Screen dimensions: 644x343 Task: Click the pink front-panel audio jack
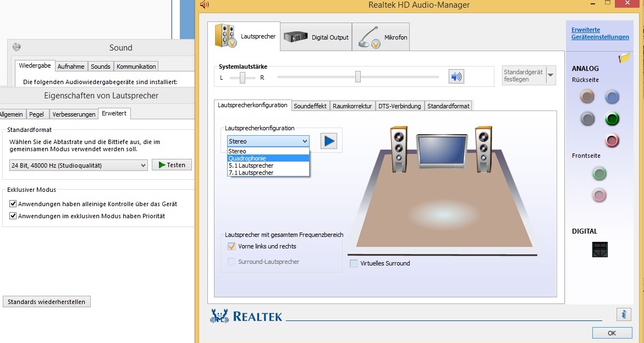(599, 195)
